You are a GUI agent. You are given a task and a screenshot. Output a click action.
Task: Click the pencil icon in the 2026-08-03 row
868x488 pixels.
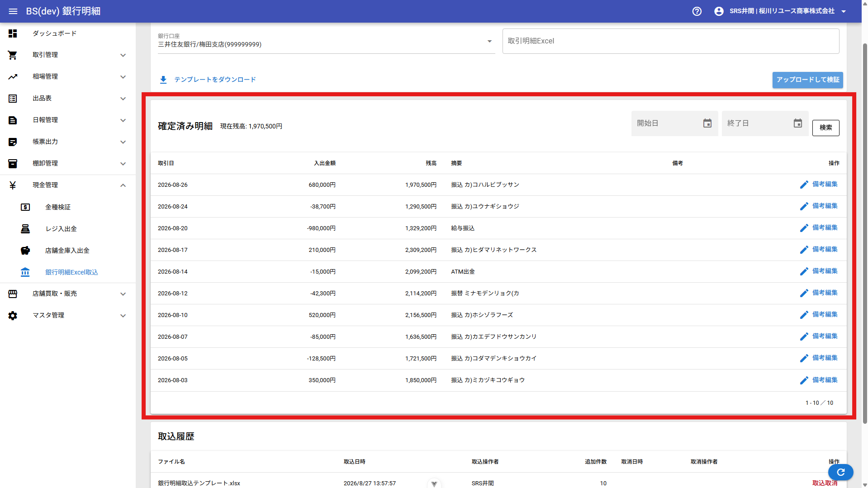[804, 380]
